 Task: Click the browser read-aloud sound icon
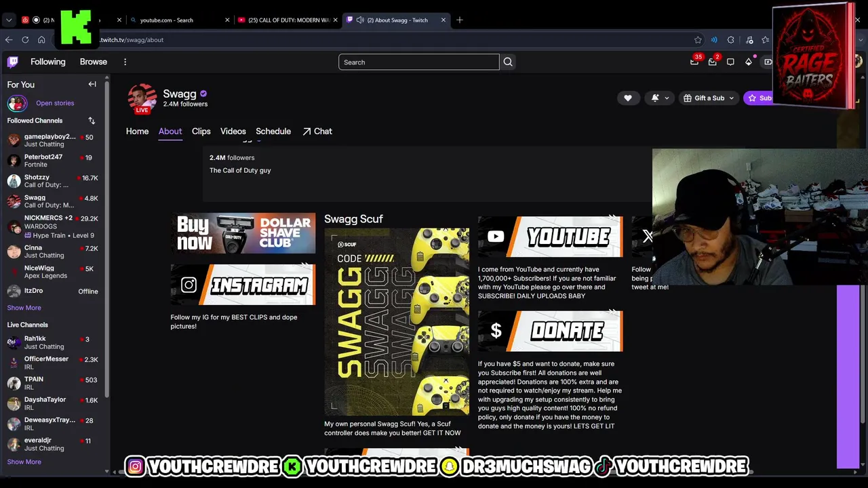[714, 40]
